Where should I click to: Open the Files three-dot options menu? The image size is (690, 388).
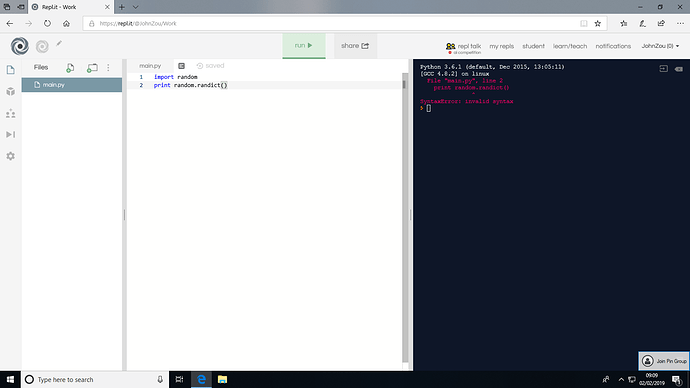click(108, 68)
